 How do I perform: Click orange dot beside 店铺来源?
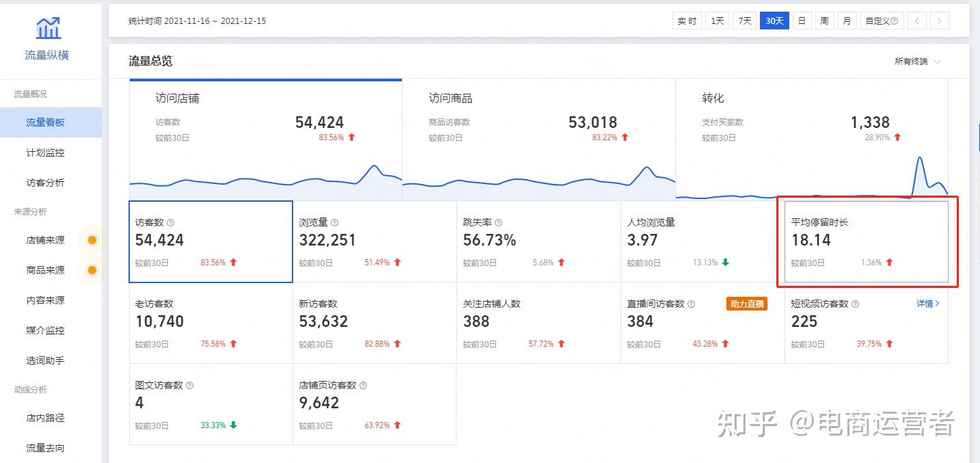[92, 240]
